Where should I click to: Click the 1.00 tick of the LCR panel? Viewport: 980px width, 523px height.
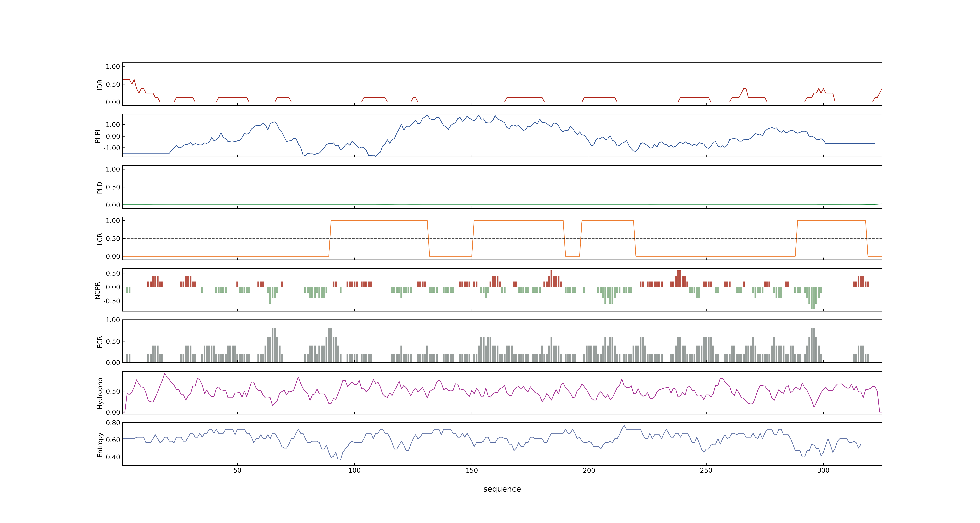point(113,221)
